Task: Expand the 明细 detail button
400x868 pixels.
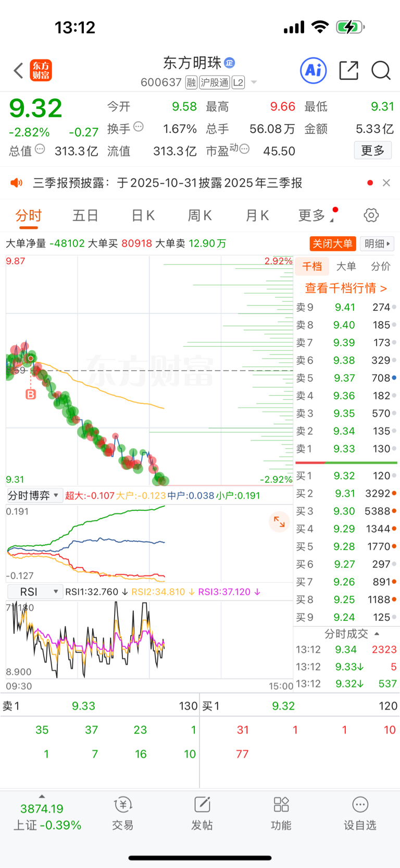Action: tap(378, 243)
